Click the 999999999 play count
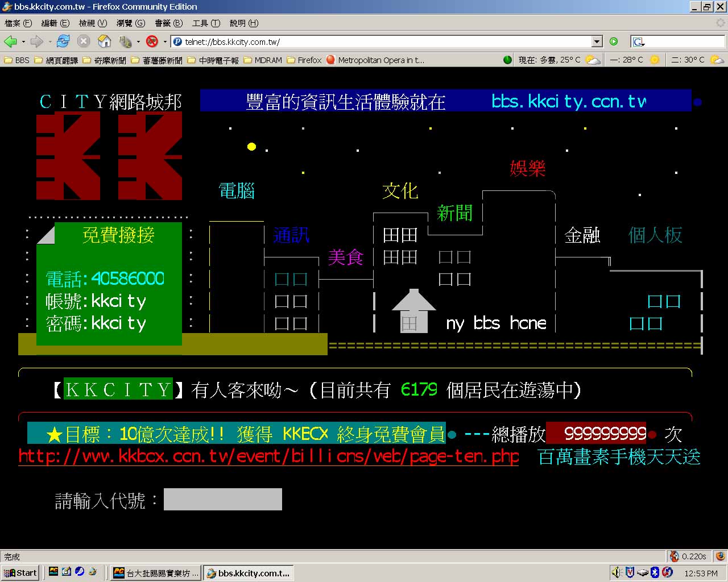 tap(605, 434)
